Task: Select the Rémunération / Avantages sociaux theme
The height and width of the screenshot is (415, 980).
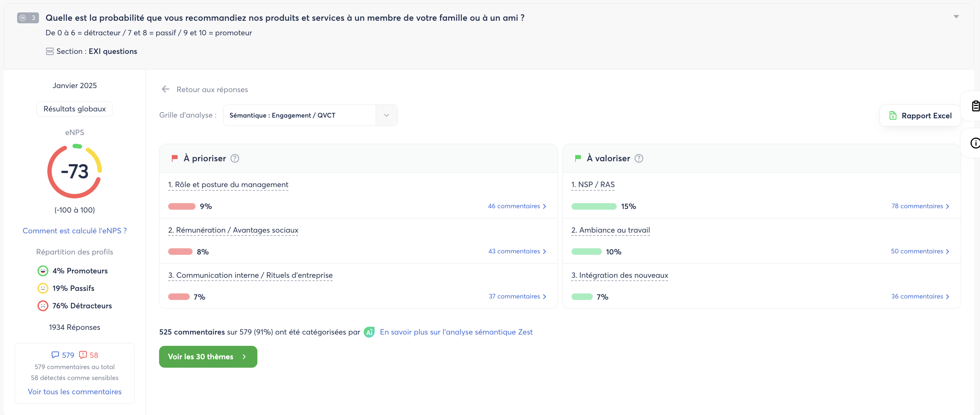Action: 233,230
